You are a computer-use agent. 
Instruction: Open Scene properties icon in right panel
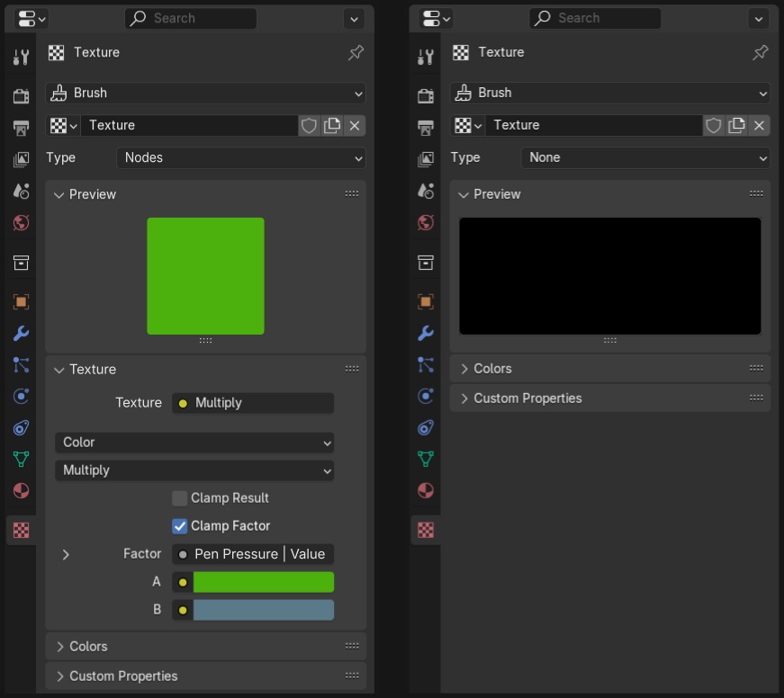[x=426, y=191]
